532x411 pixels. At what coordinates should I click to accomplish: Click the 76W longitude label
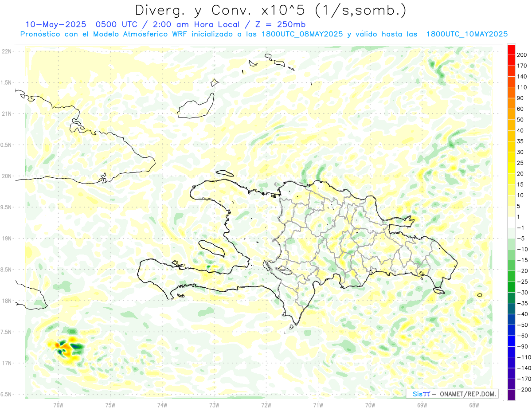click(58, 405)
